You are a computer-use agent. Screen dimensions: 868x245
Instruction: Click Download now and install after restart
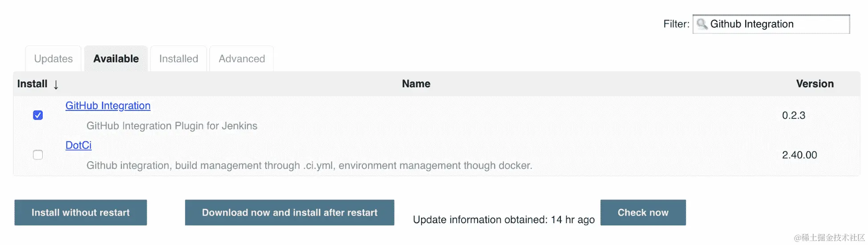289,212
